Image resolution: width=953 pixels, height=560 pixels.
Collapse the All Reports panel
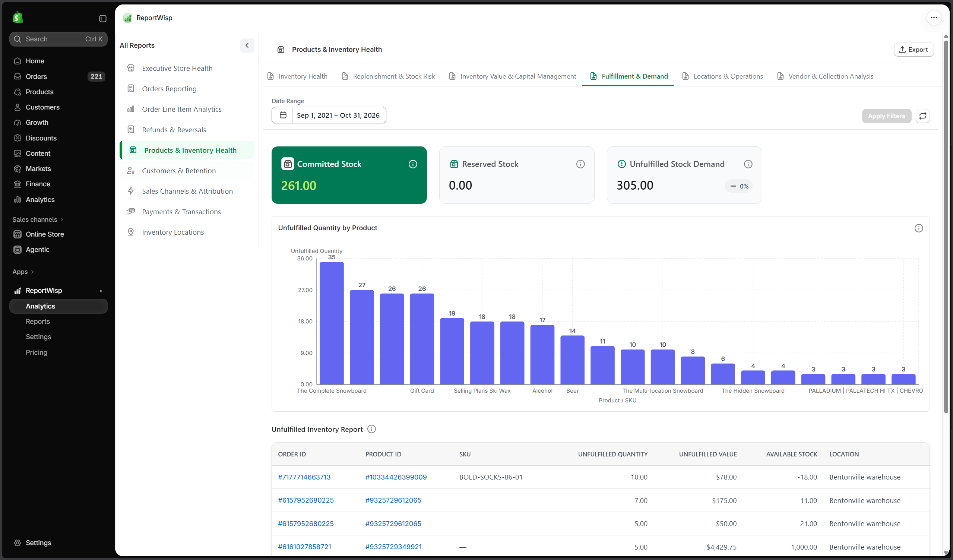[x=247, y=45]
